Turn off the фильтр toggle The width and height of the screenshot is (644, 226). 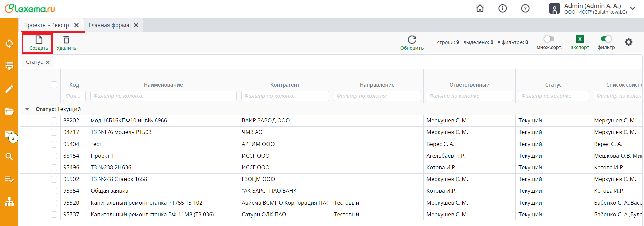pos(606,39)
